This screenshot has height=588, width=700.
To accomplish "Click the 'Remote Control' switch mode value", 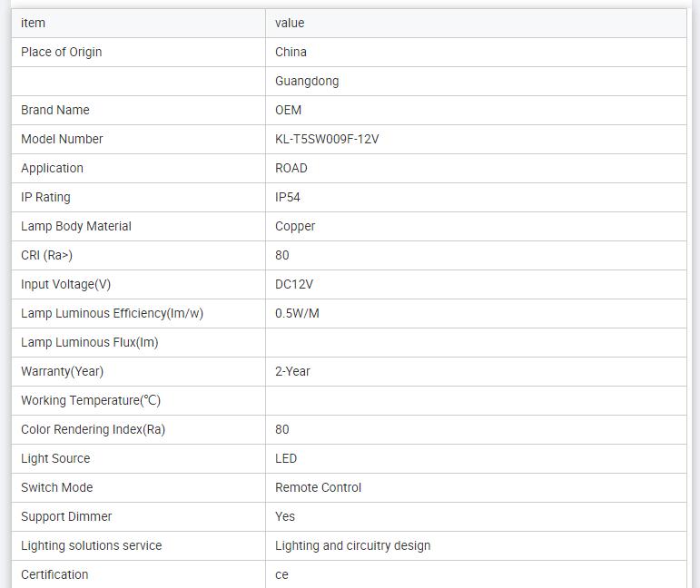I will [x=318, y=487].
